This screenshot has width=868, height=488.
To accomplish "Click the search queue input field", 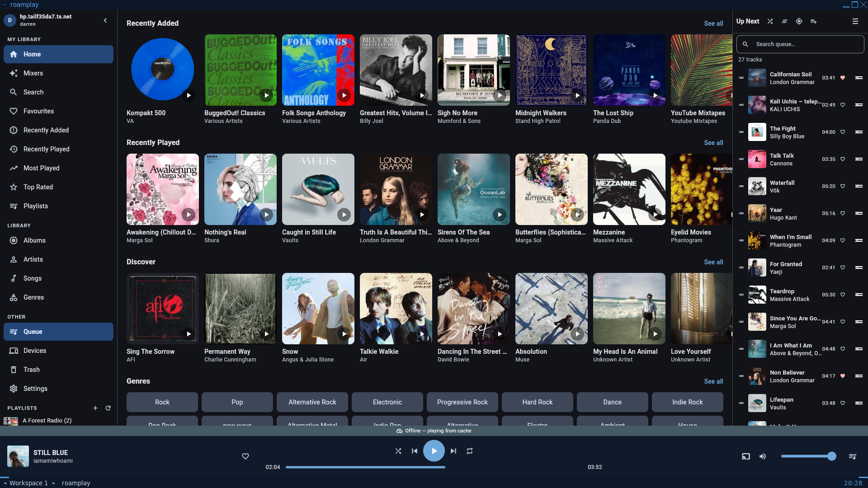I will (800, 44).
